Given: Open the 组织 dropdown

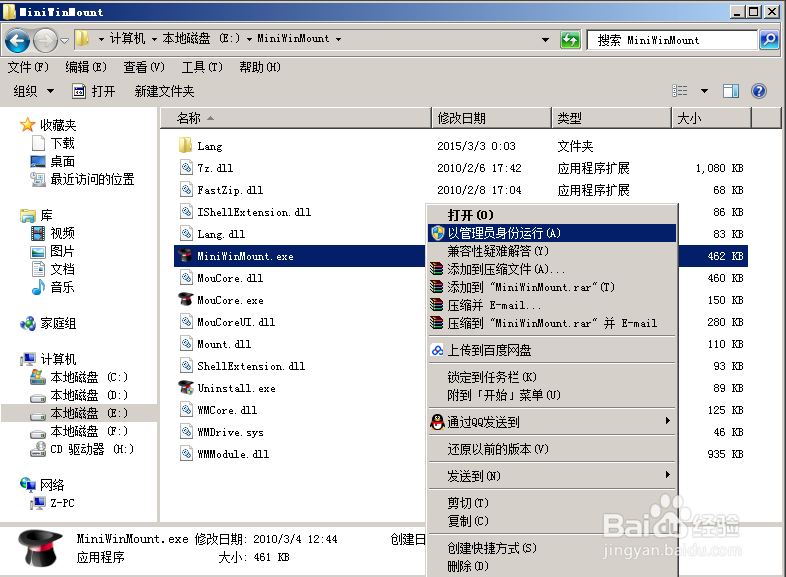Looking at the screenshot, I should (34, 91).
